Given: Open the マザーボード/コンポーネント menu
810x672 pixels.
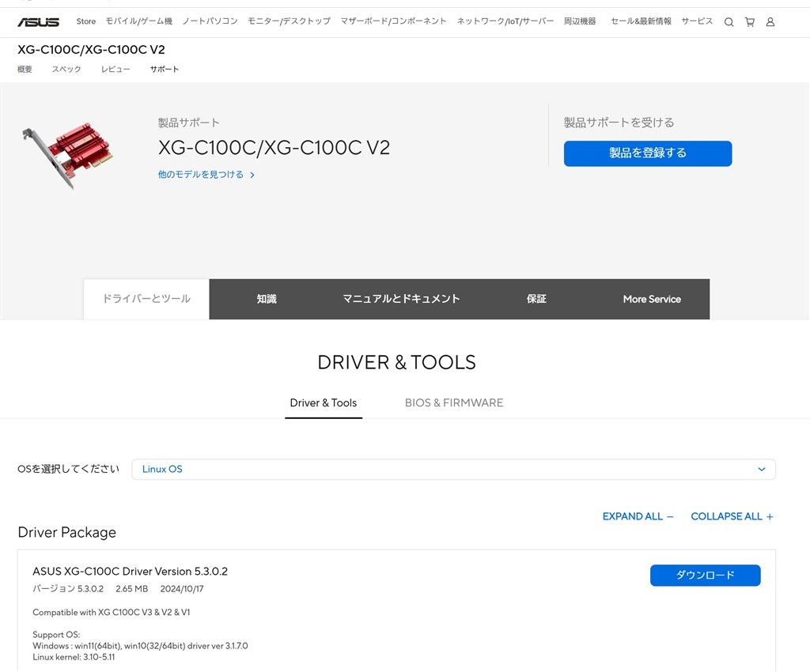Looking at the screenshot, I should [393, 21].
